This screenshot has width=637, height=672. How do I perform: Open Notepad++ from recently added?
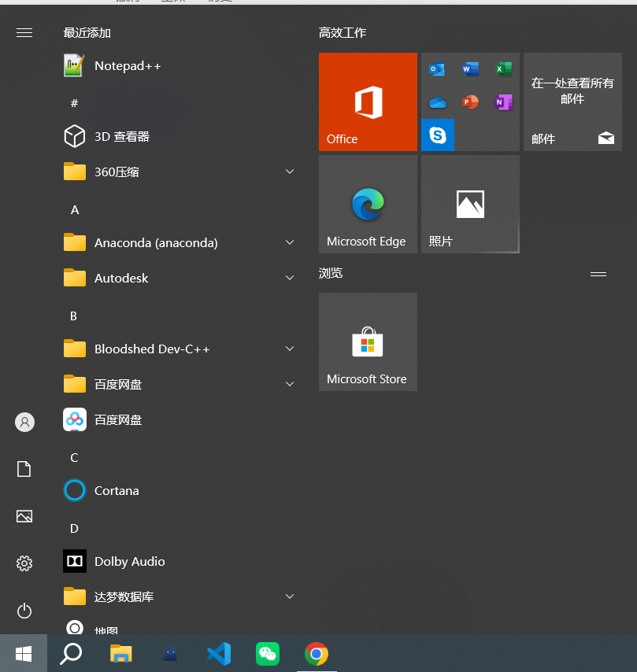(179, 66)
